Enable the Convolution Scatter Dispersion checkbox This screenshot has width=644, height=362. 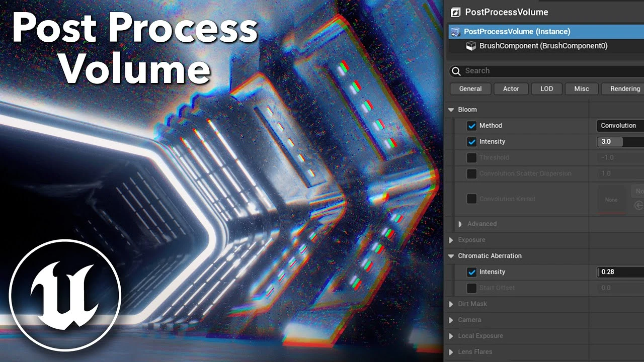[471, 174]
